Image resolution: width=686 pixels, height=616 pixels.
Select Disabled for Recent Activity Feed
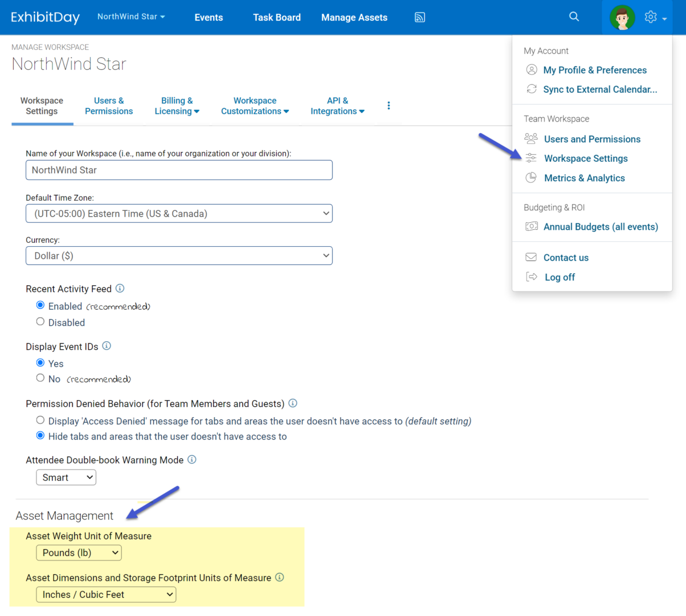(x=40, y=322)
